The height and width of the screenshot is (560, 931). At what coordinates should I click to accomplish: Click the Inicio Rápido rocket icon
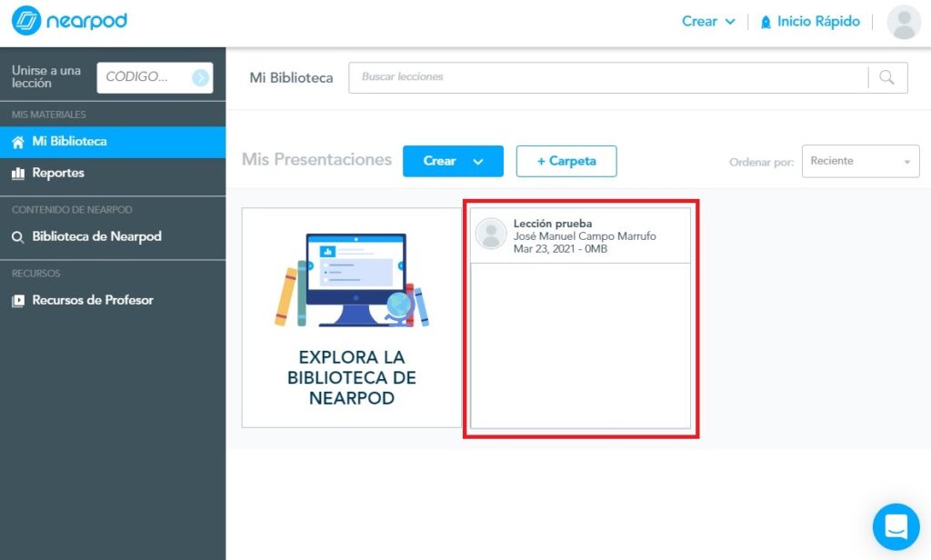coord(766,22)
